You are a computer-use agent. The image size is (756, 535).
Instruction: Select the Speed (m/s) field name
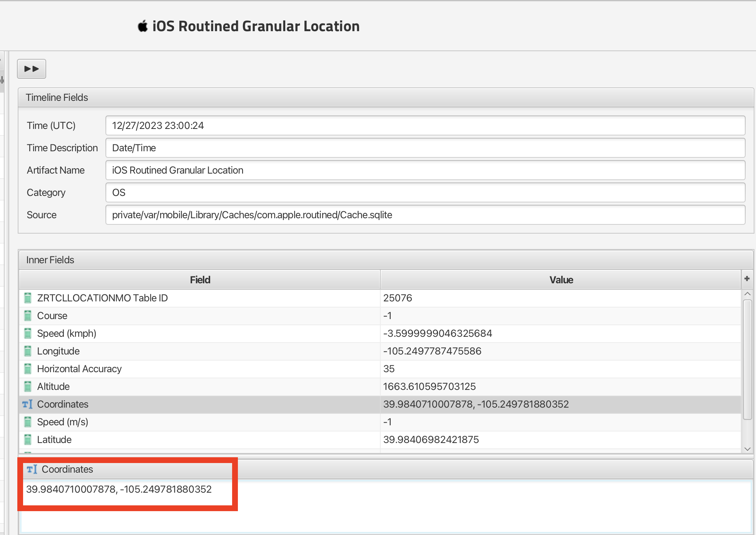tap(63, 422)
